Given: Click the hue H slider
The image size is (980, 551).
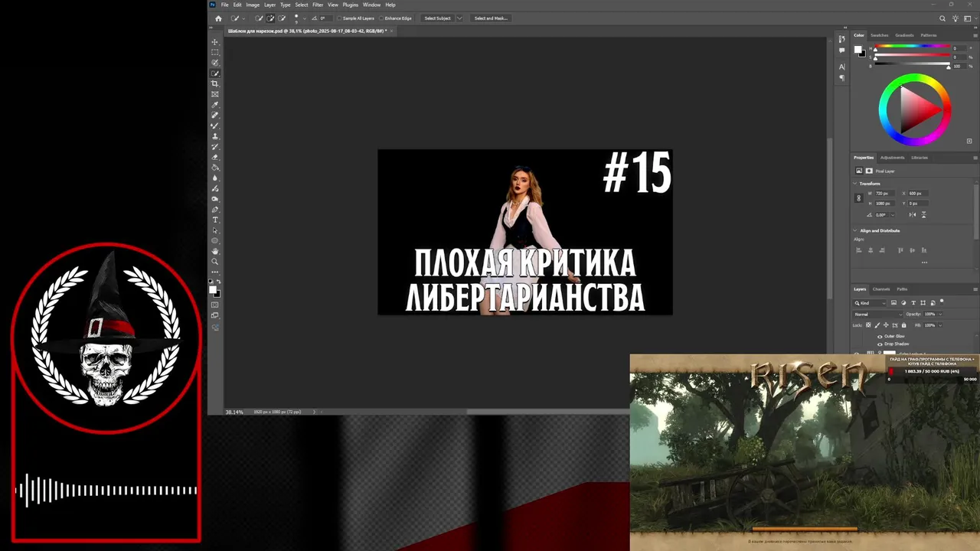Looking at the screenshot, I should click(913, 47).
